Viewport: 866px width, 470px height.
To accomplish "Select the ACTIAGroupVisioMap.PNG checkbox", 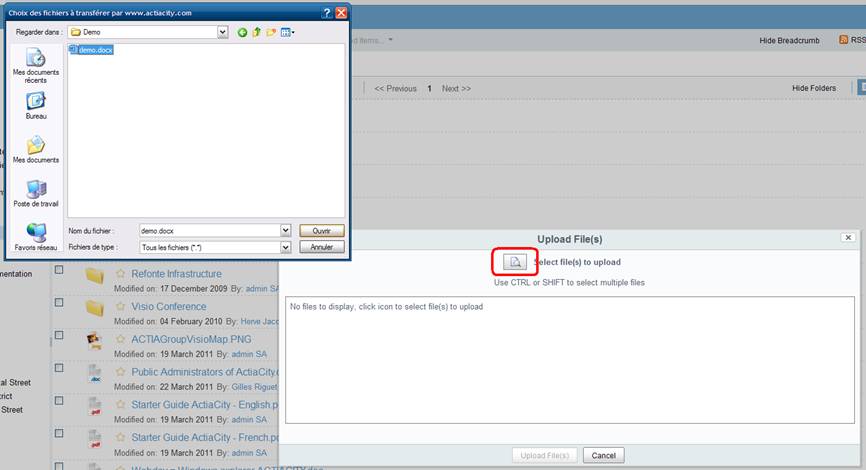I will click(x=59, y=337).
